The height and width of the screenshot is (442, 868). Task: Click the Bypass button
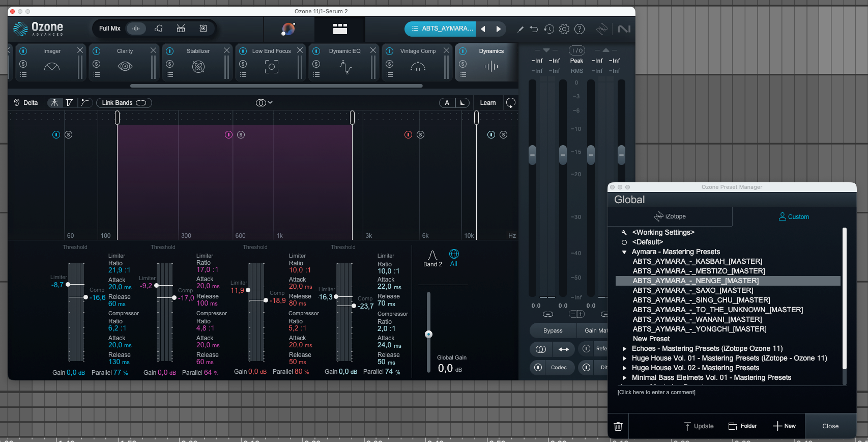click(553, 330)
